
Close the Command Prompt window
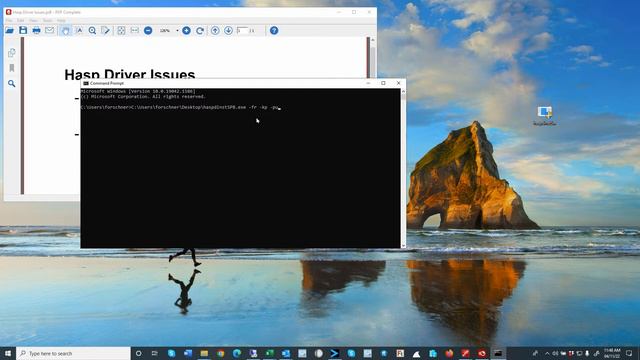click(398, 83)
